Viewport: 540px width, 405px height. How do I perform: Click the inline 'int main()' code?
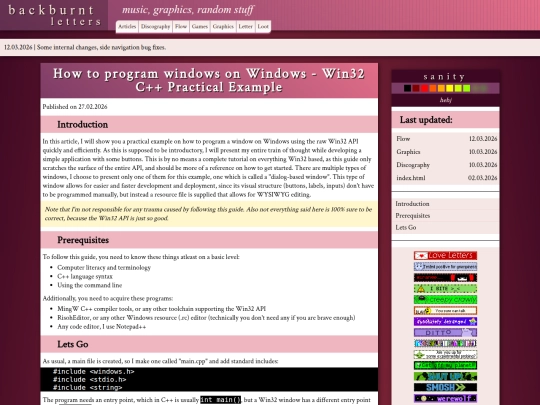coord(221,400)
